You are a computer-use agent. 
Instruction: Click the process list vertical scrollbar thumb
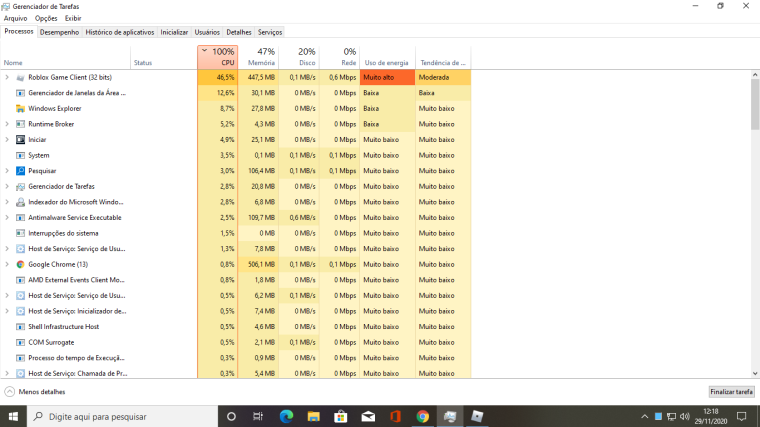(755, 104)
